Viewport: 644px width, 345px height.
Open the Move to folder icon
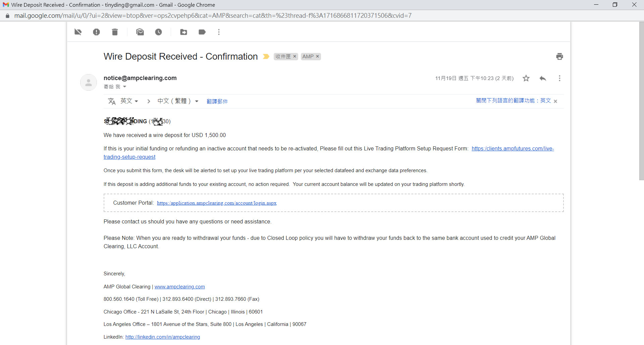click(183, 32)
